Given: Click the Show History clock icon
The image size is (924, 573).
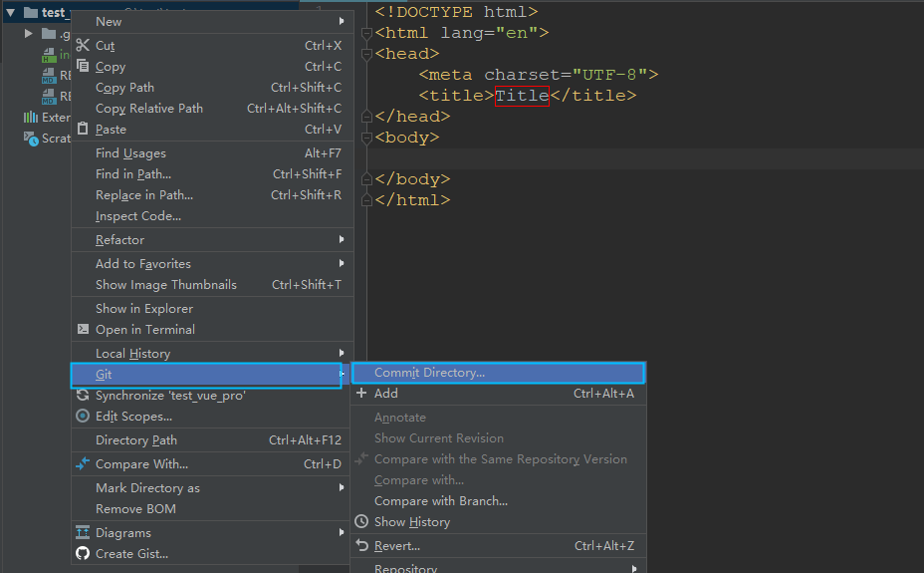Looking at the screenshot, I should (x=361, y=522).
